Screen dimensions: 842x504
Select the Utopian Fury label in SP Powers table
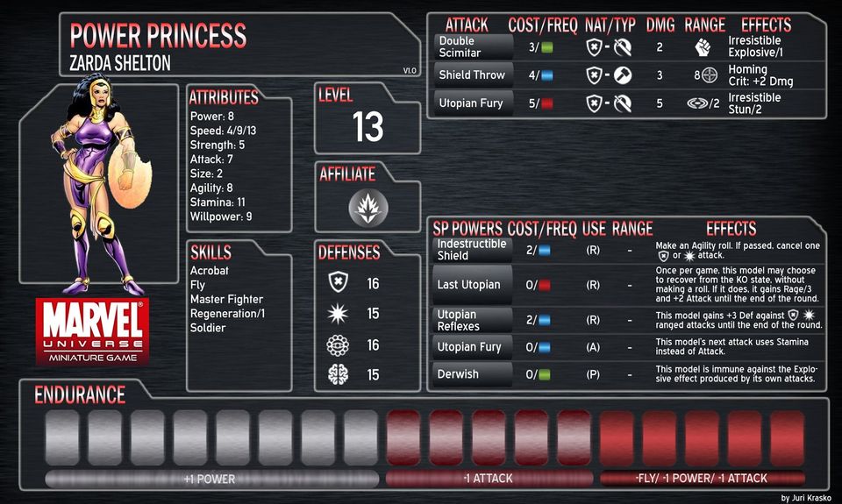pyautogui.click(x=472, y=347)
